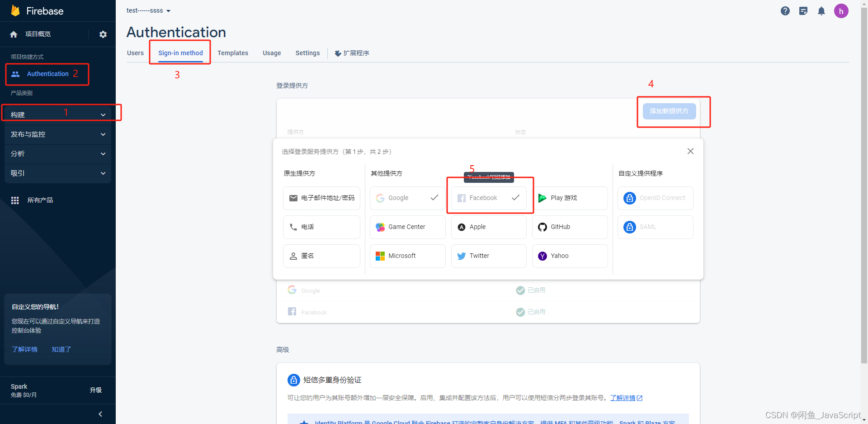Expand the 吸引 section

(58, 173)
